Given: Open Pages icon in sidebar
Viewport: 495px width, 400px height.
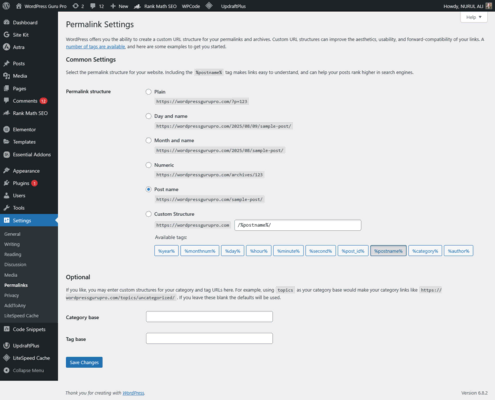Looking at the screenshot, I should tap(6, 88).
